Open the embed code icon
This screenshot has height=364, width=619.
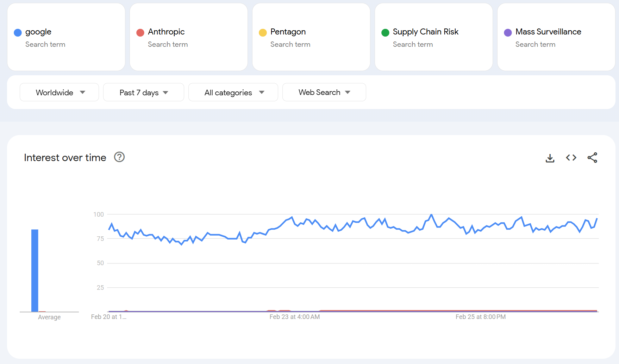pos(571,158)
